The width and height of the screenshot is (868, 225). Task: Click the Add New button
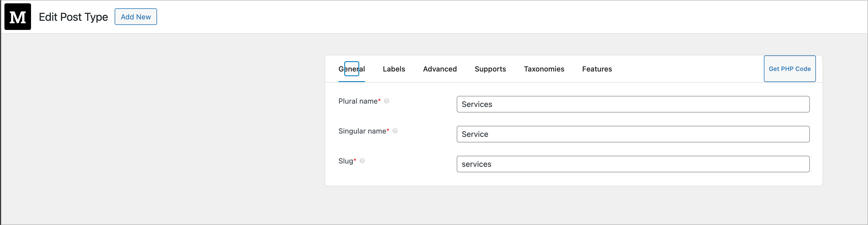click(x=136, y=17)
